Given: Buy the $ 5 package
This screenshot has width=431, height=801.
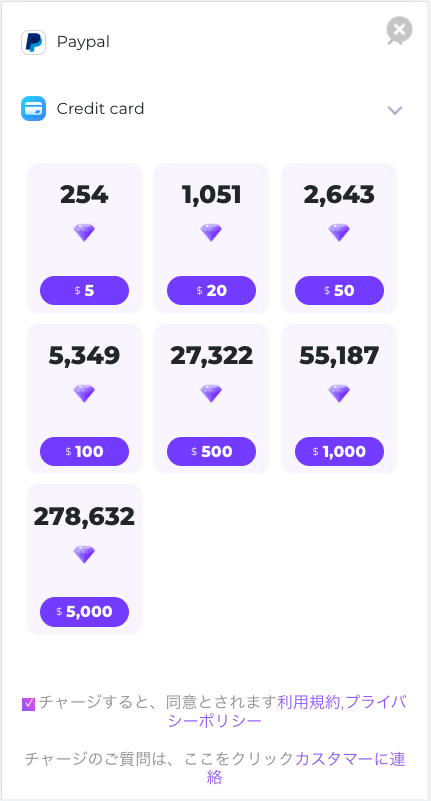Looking at the screenshot, I should tap(84, 291).
